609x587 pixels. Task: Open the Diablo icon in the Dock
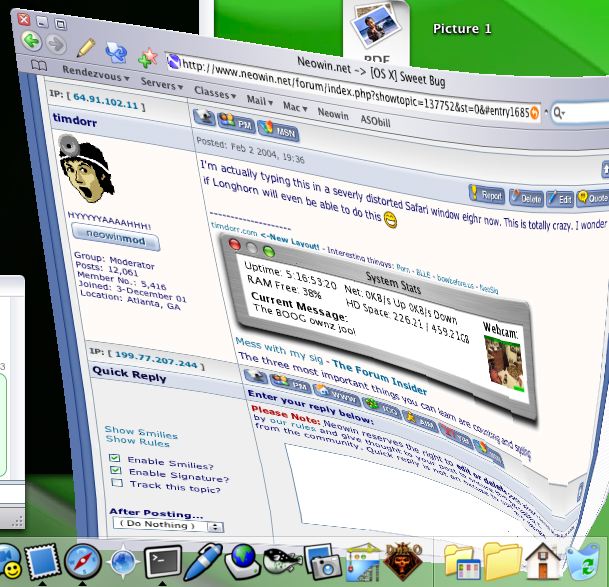click(x=404, y=562)
